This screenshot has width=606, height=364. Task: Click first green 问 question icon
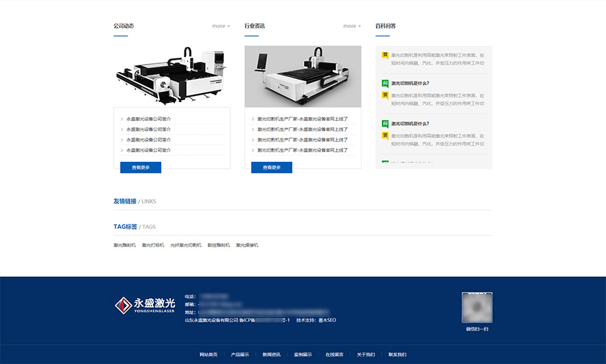coord(385,84)
